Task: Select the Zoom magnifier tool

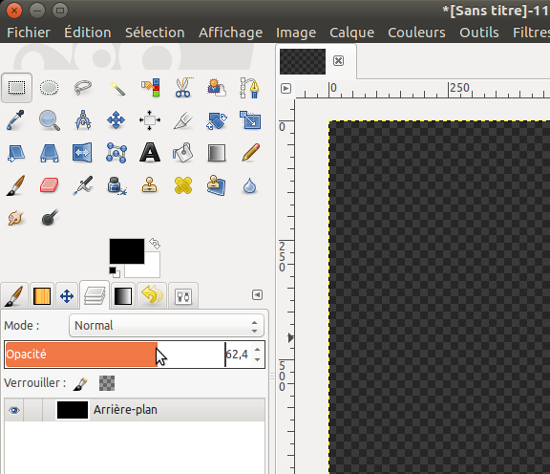Action: tap(49, 120)
